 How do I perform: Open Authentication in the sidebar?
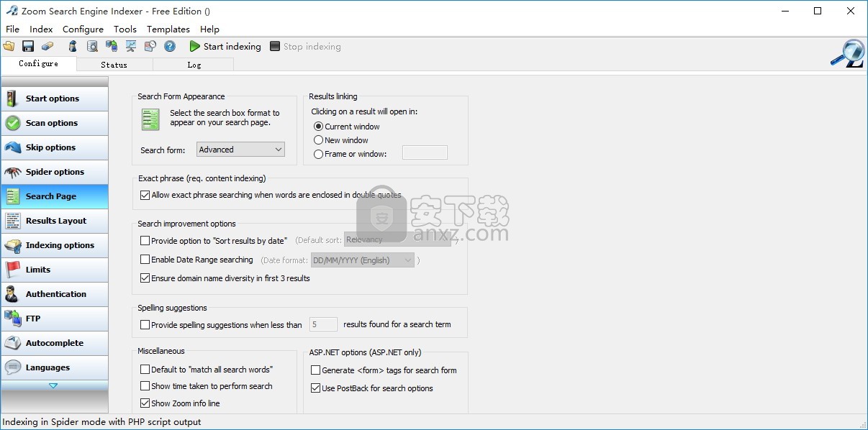point(55,294)
